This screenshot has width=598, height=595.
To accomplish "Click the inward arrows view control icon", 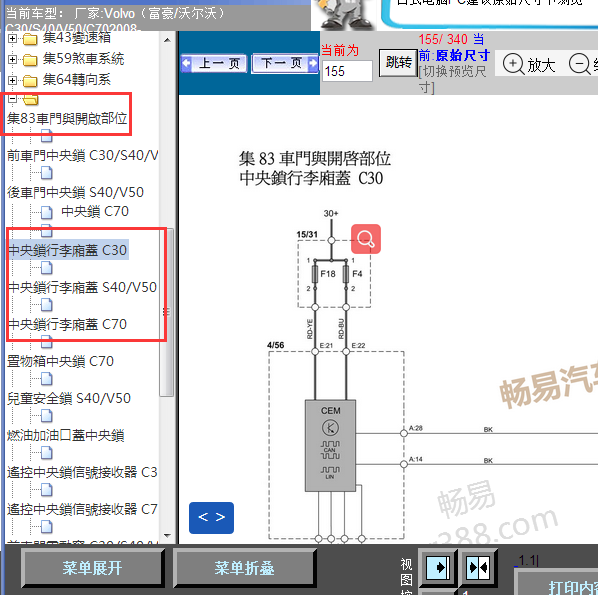I will point(478,568).
